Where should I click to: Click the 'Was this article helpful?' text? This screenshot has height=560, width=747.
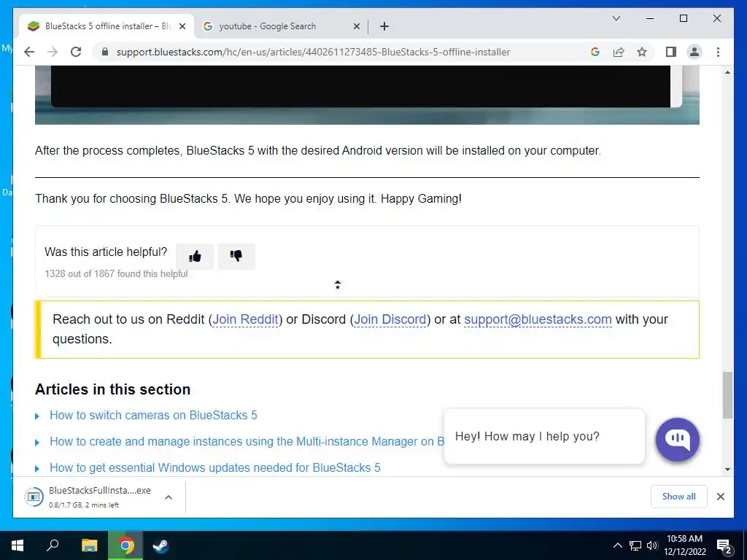click(x=106, y=252)
